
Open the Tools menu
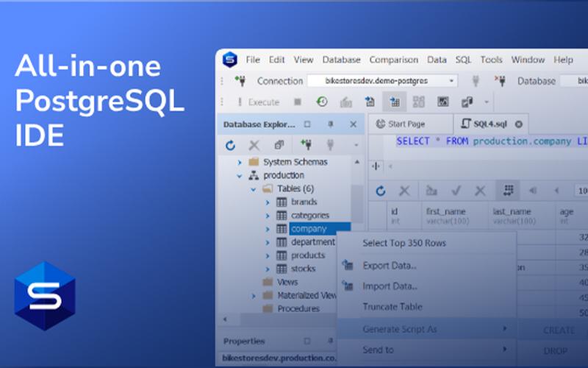(491, 60)
